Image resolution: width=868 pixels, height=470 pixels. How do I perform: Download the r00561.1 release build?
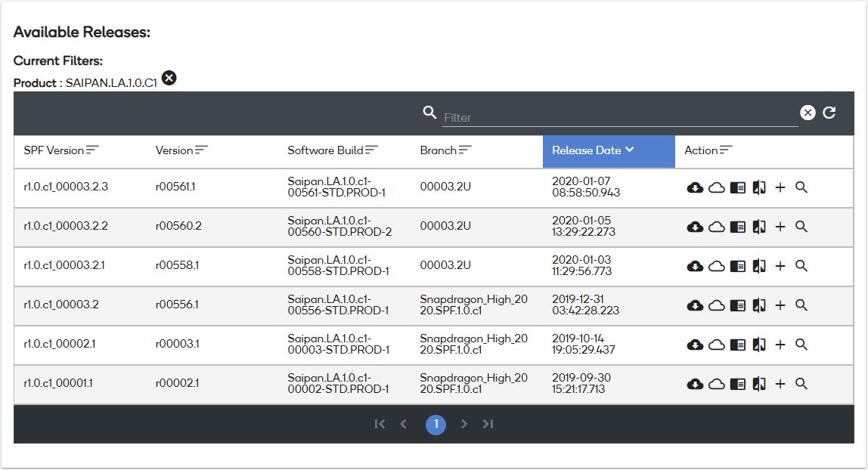pyautogui.click(x=695, y=187)
